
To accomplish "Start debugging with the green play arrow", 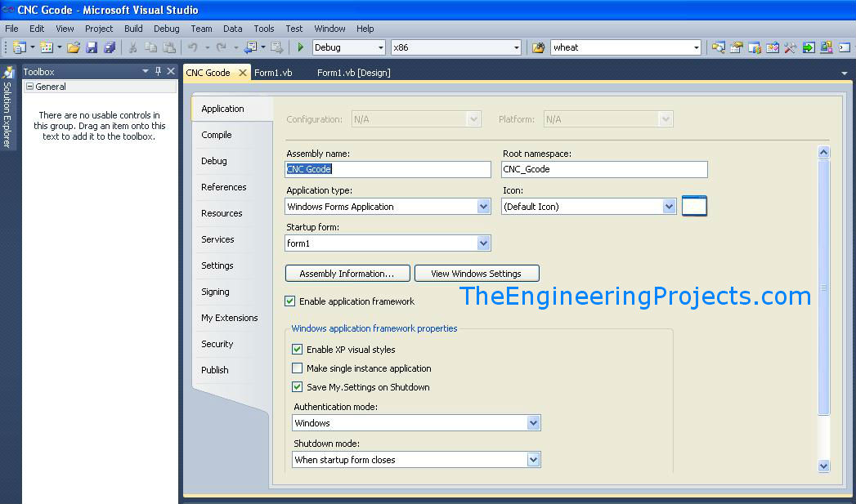I will pyautogui.click(x=301, y=47).
